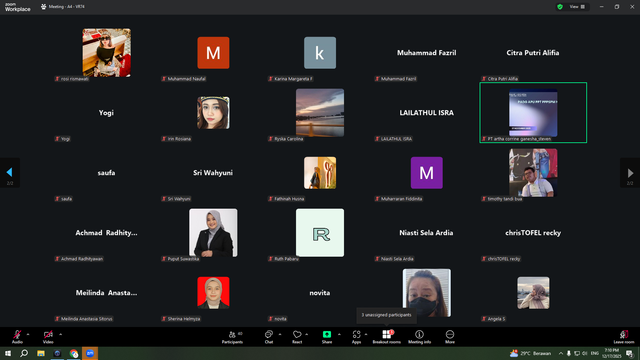Select Irin Rosiana's profile photo
This screenshot has height=360, width=640.
(x=213, y=113)
